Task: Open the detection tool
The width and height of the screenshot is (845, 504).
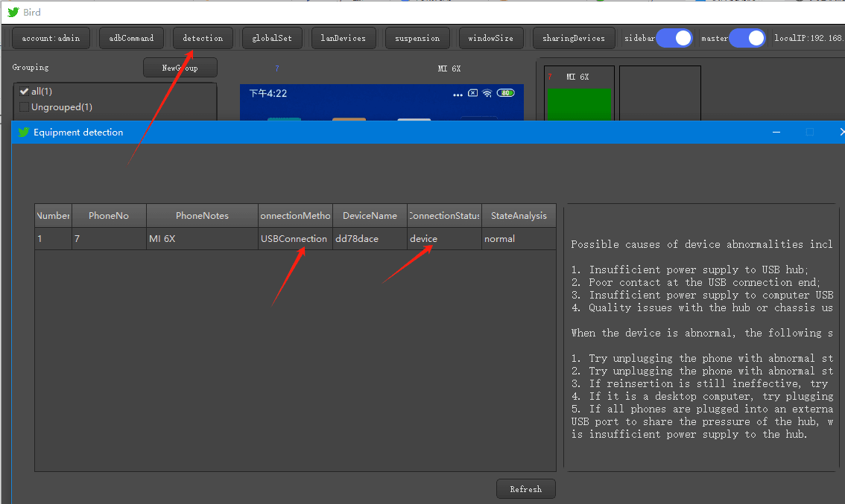Action: tap(203, 38)
